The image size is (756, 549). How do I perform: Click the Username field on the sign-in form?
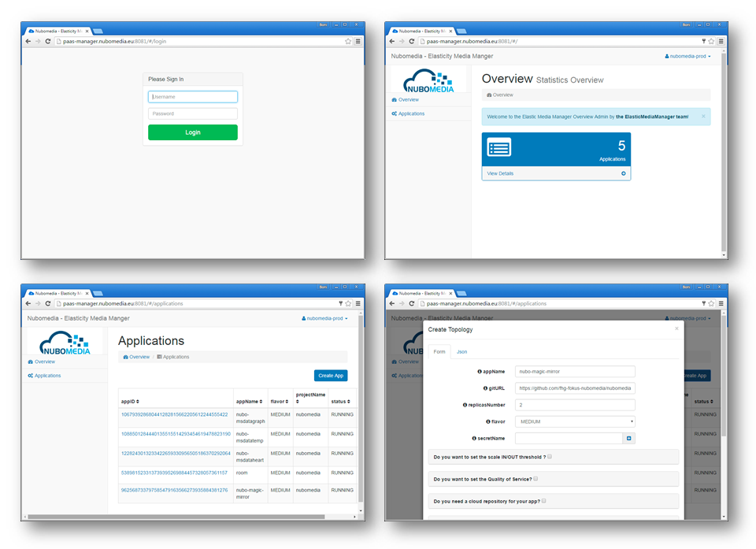pyautogui.click(x=193, y=97)
